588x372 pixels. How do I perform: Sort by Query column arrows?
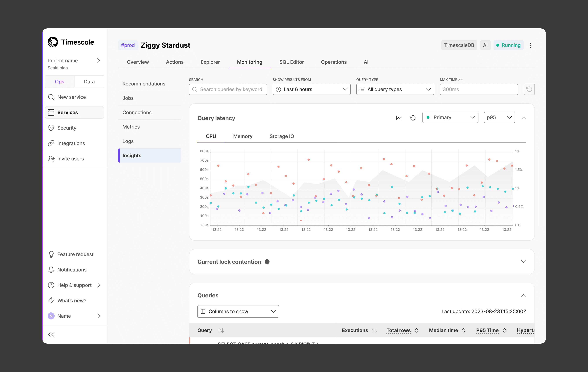point(221,330)
